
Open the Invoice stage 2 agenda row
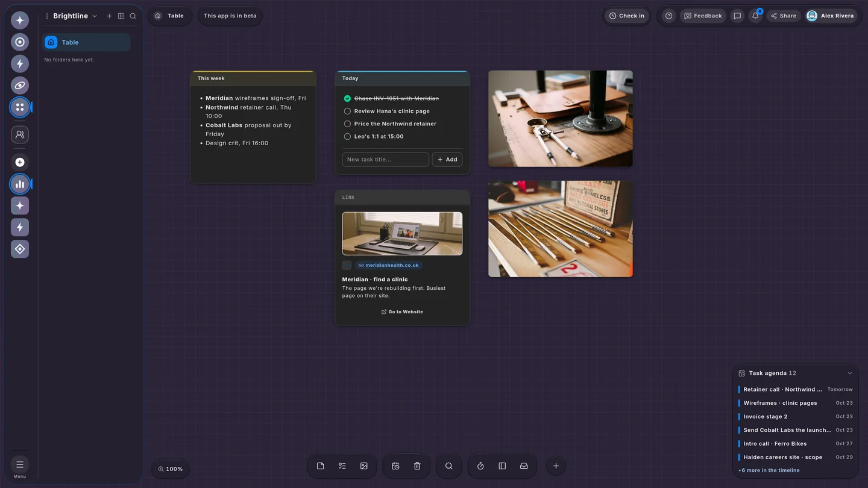(796, 416)
